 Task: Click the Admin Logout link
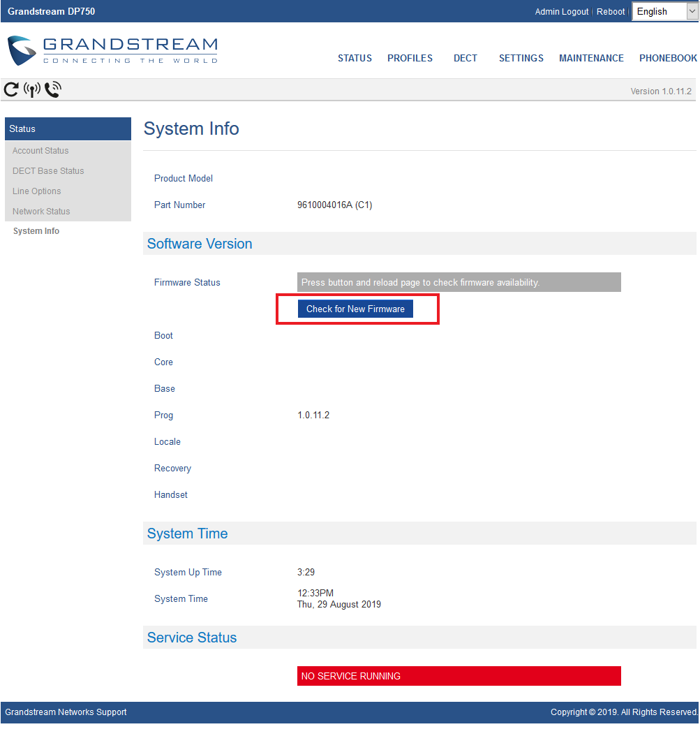click(562, 12)
